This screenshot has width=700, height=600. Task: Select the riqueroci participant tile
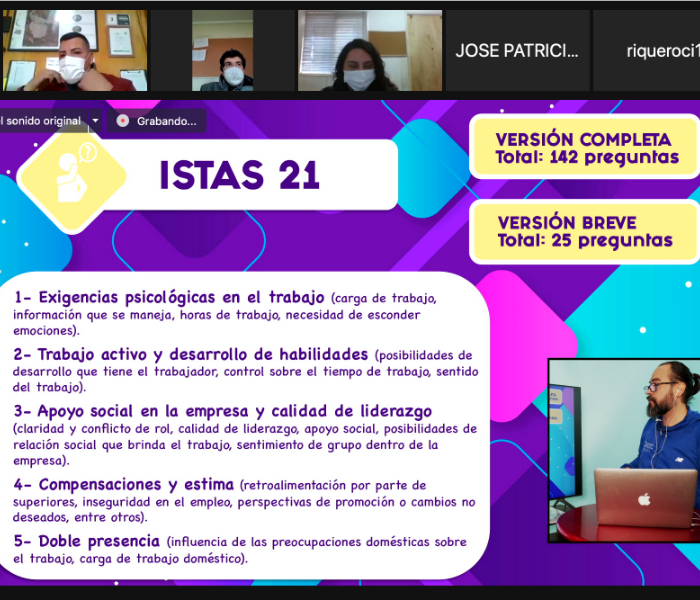[x=646, y=50]
